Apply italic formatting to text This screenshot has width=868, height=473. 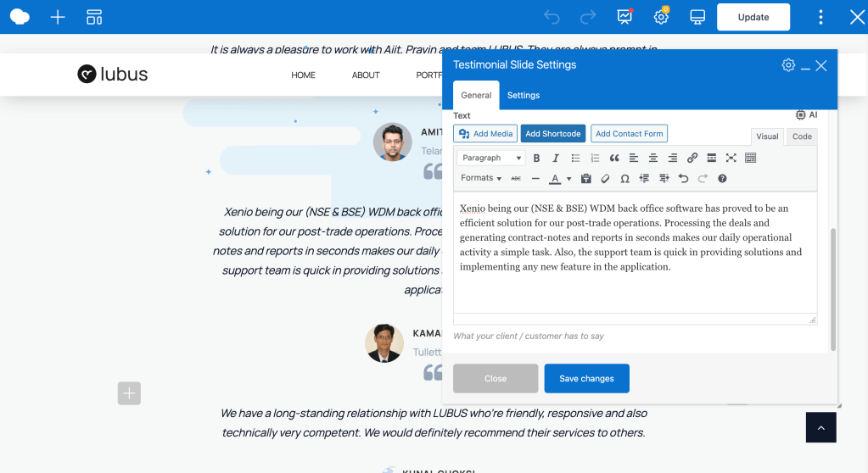coord(556,159)
